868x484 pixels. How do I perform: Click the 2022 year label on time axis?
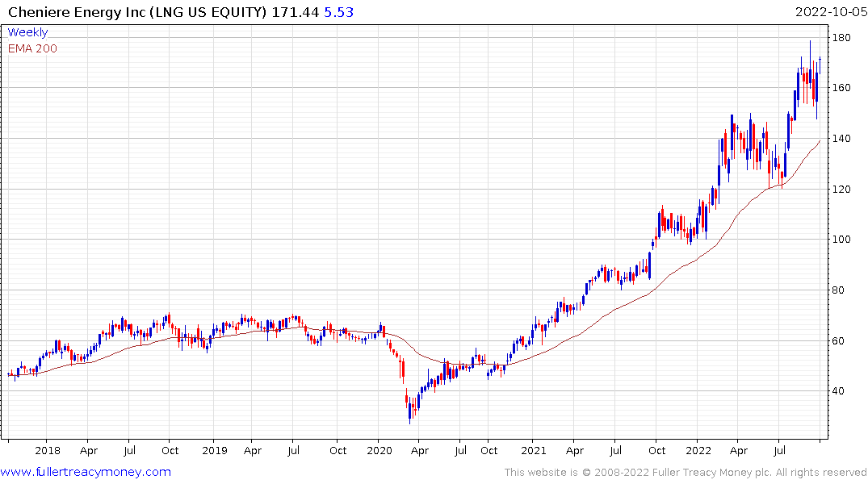[698, 450]
